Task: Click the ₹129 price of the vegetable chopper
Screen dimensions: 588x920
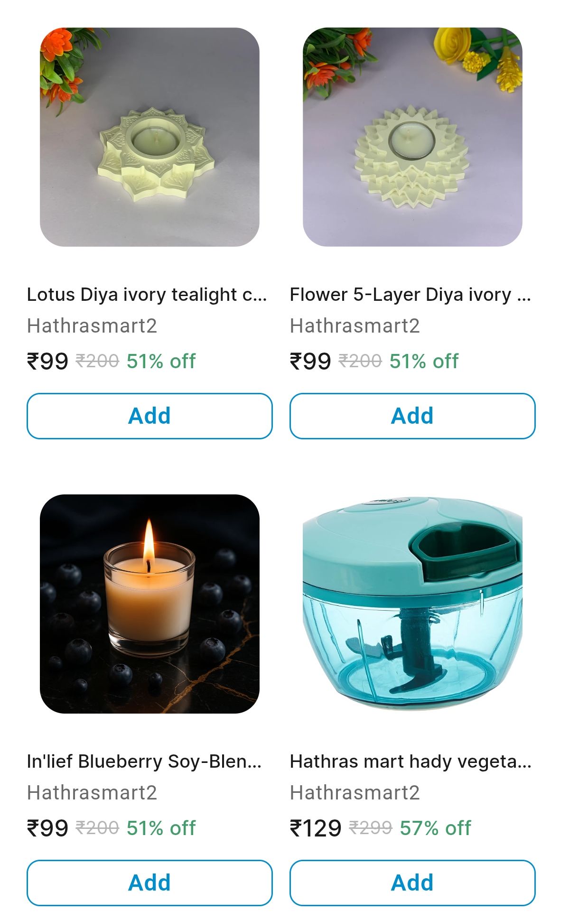Action: coord(316,828)
